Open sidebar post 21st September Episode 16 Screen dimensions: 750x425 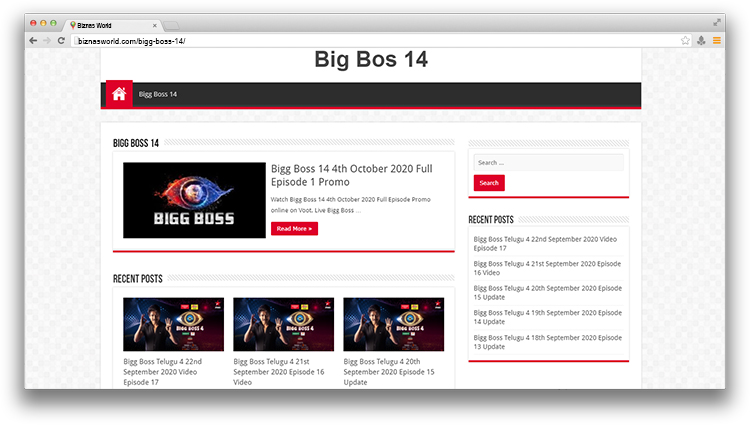[547, 268]
